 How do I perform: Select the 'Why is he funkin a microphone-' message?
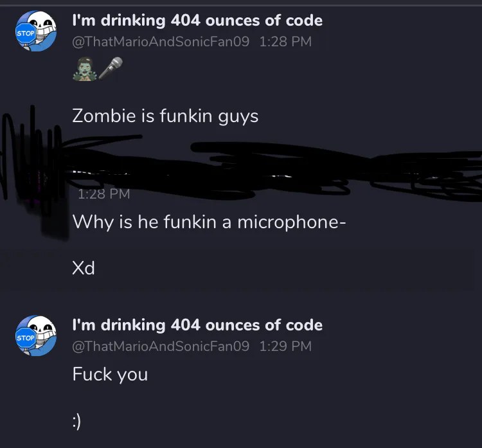pyautogui.click(x=209, y=222)
